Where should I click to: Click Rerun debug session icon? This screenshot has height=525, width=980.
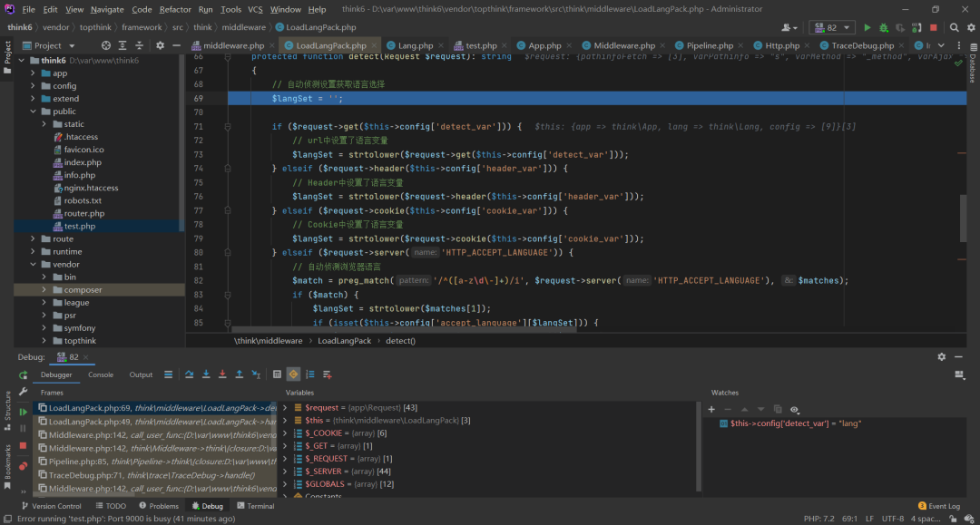(x=23, y=375)
